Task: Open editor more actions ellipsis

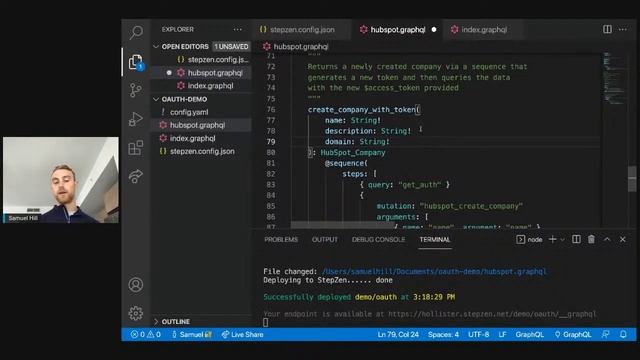Action: click(622, 29)
